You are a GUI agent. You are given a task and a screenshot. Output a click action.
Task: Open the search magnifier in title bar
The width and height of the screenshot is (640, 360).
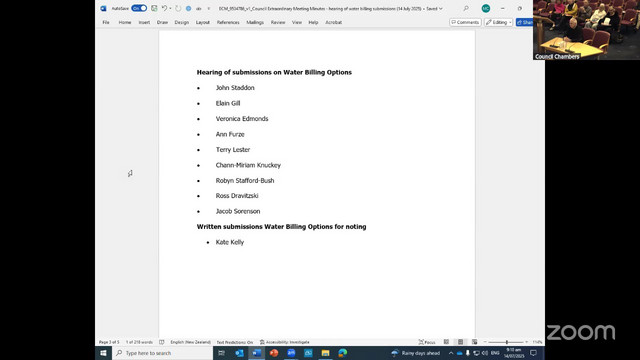(x=466, y=8)
